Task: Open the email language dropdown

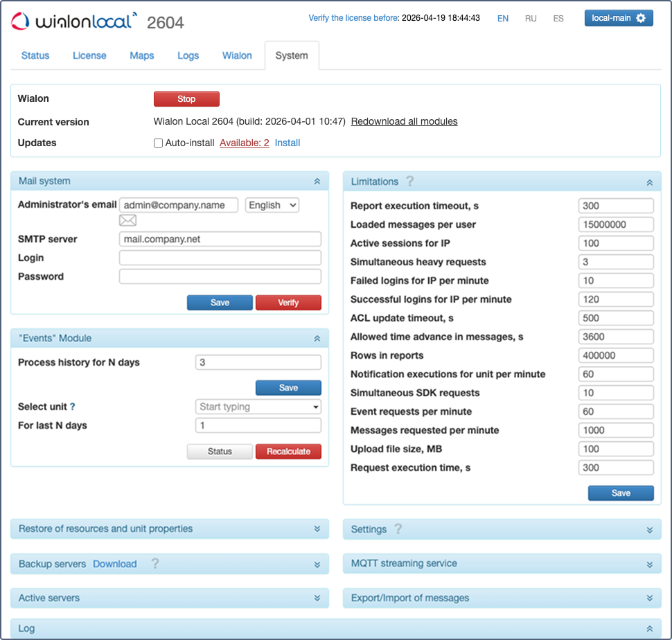Action: click(272, 205)
